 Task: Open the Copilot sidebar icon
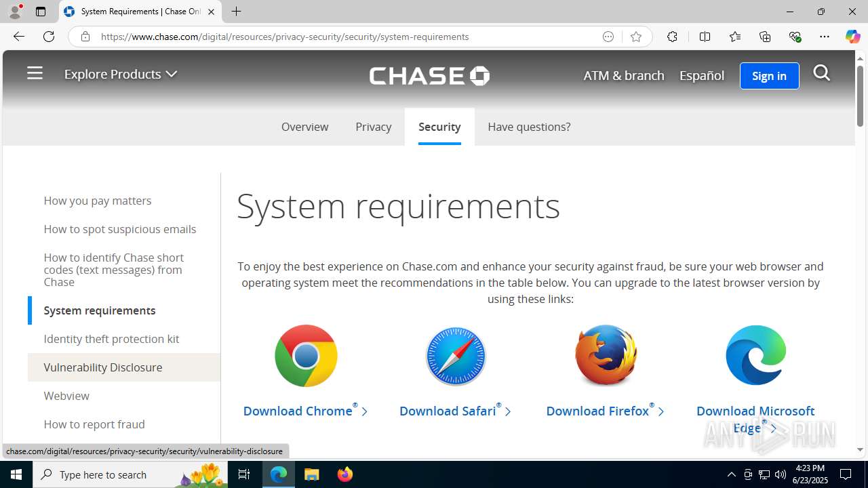coord(852,37)
